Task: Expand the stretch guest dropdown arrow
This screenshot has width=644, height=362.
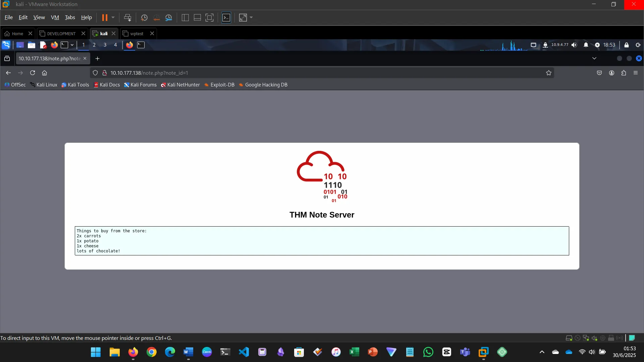Action: [251, 17]
